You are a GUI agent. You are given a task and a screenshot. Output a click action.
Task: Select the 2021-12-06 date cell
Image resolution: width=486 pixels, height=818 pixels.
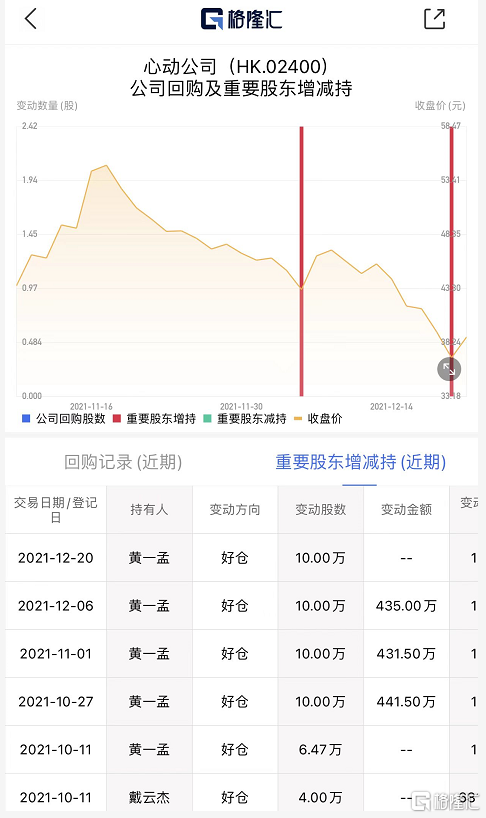pos(56,606)
